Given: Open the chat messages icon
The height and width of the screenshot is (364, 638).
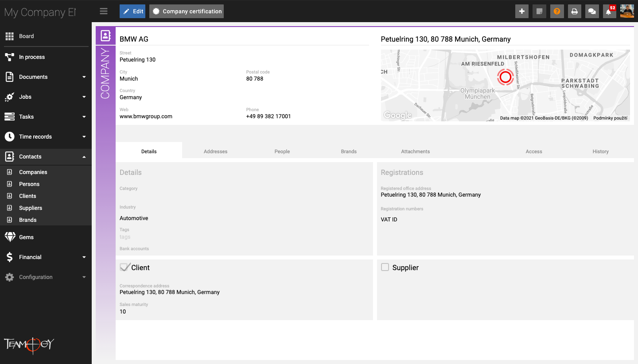Looking at the screenshot, I should point(592,12).
